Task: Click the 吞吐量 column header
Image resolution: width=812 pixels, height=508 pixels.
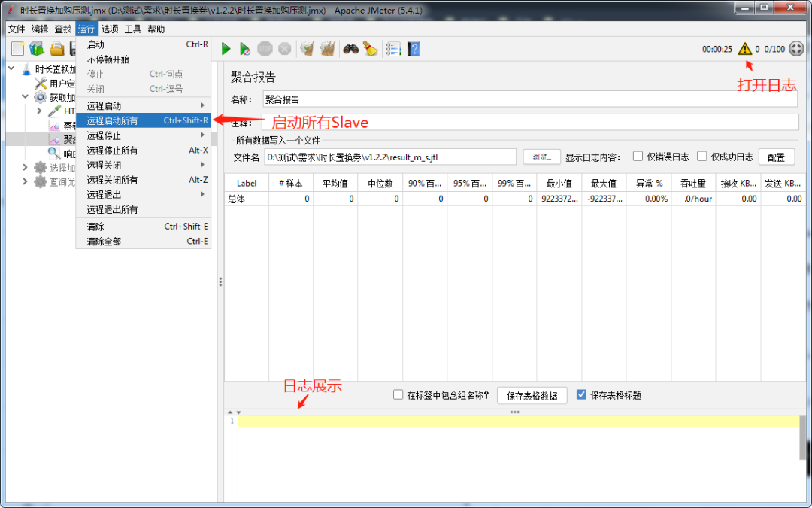Action: [x=693, y=183]
